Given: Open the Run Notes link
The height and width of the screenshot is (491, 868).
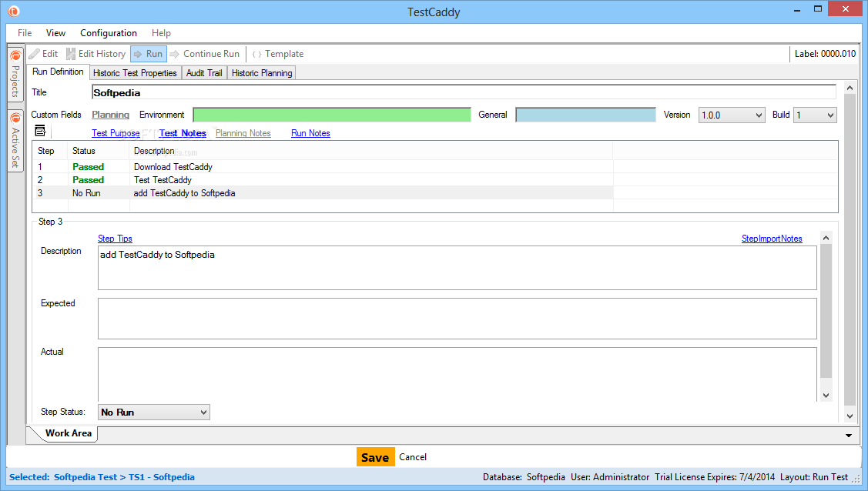Looking at the screenshot, I should (x=310, y=133).
